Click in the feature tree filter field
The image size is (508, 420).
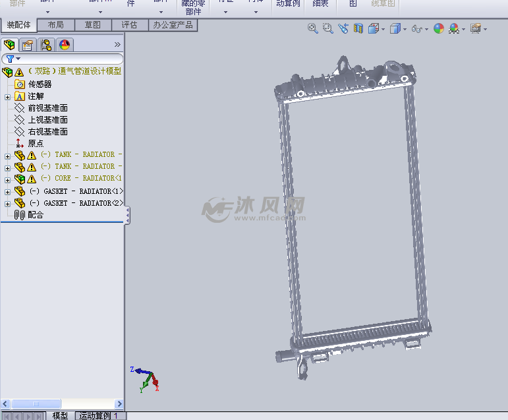[x=62, y=59]
